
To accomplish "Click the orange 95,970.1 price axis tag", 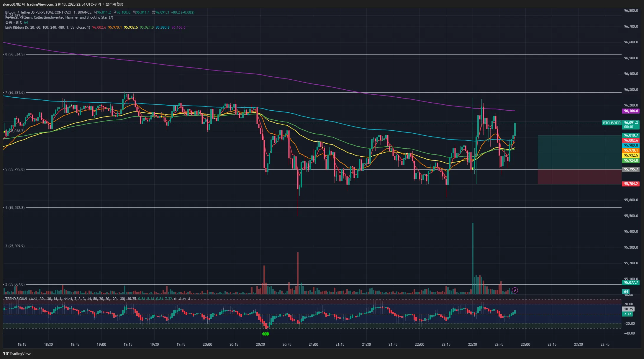I will tap(631, 150).
